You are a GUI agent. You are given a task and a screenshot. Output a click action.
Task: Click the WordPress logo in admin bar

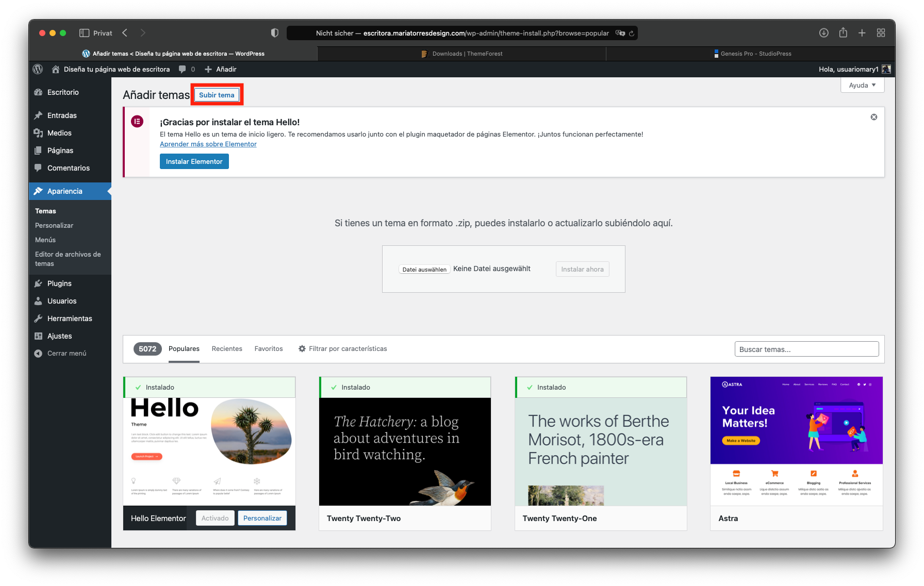click(x=38, y=69)
